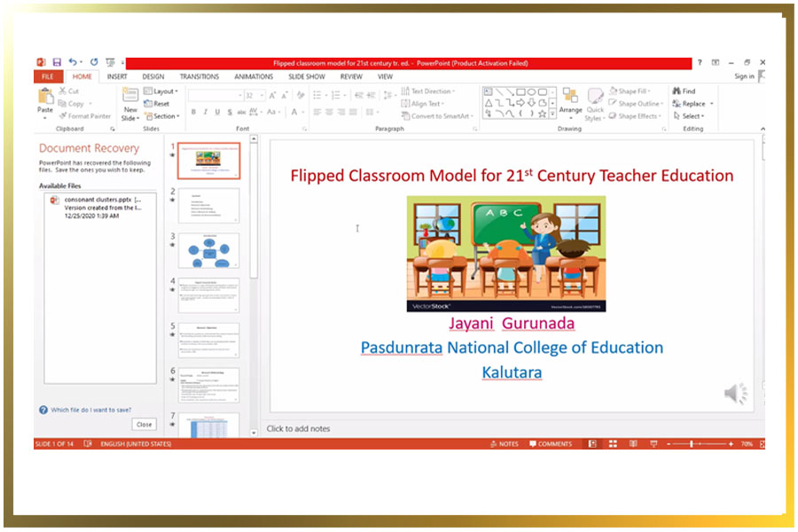Click the Redo repeat icon
This screenshot has width=798, height=532.
tap(94, 62)
